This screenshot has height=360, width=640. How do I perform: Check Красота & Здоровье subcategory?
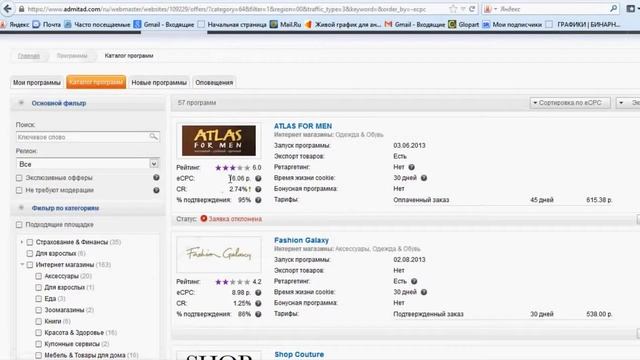[38, 333]
